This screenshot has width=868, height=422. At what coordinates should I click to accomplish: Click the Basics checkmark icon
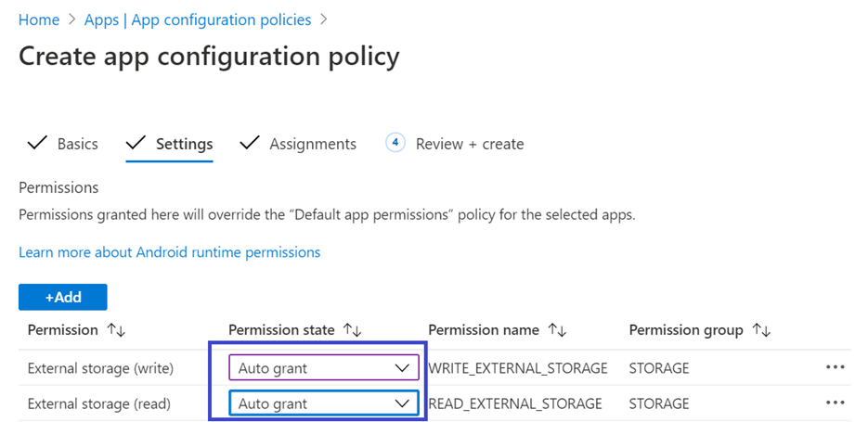click(37, 144)
